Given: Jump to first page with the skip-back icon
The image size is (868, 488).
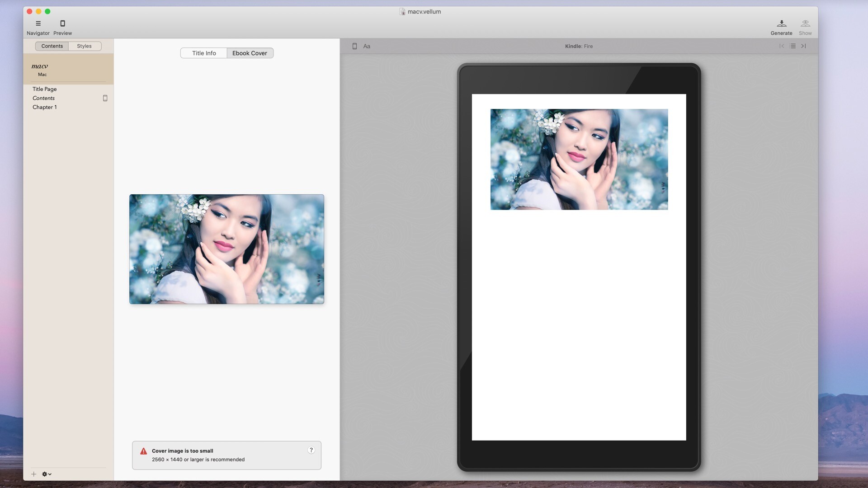Looking at the screenshot, I should [781, 46].
